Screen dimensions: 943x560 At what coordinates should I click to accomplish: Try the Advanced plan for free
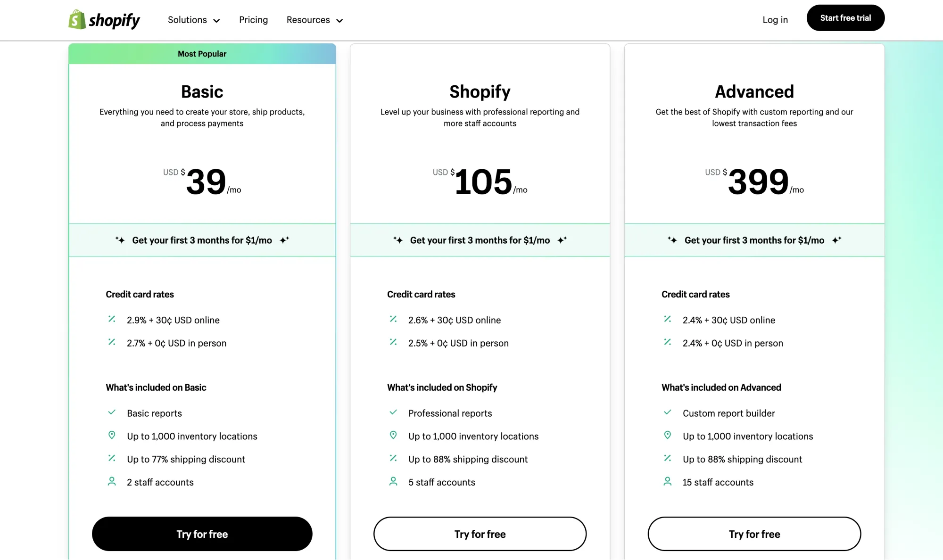754,534
